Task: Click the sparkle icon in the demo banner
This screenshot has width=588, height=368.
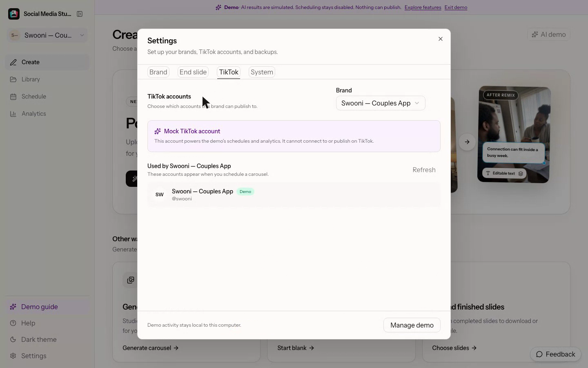Action: (x=218, y=7)
